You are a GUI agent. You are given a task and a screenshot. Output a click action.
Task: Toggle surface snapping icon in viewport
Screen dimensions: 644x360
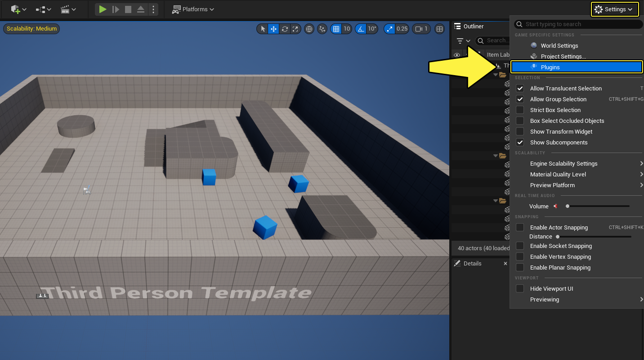[x=322, y=29]
